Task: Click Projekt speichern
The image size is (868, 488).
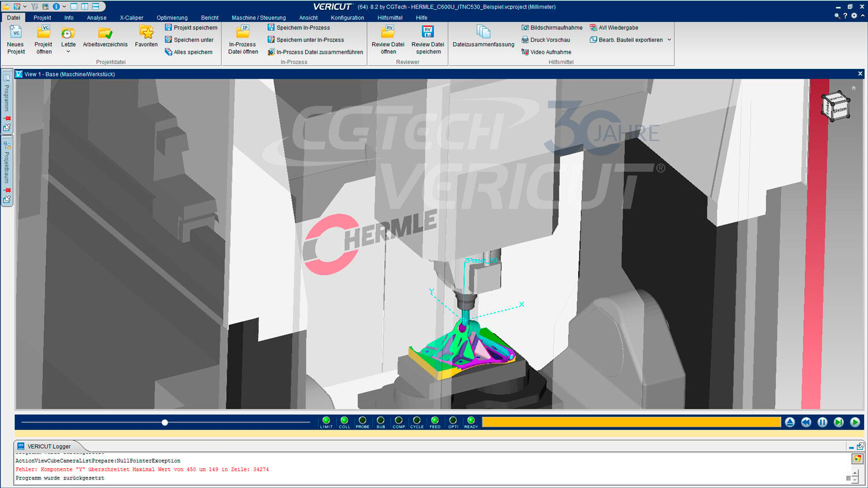Action: pyautogui.click(x=191, y=28)
